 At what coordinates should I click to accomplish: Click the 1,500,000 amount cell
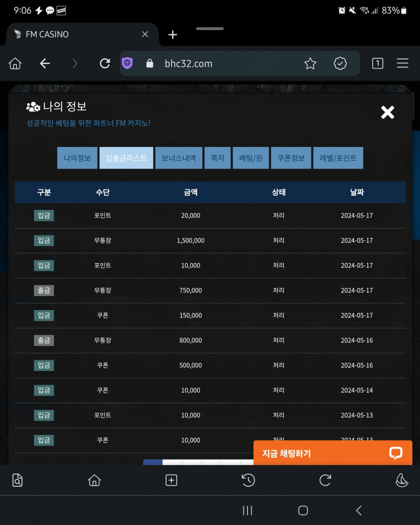coord(191,241)
